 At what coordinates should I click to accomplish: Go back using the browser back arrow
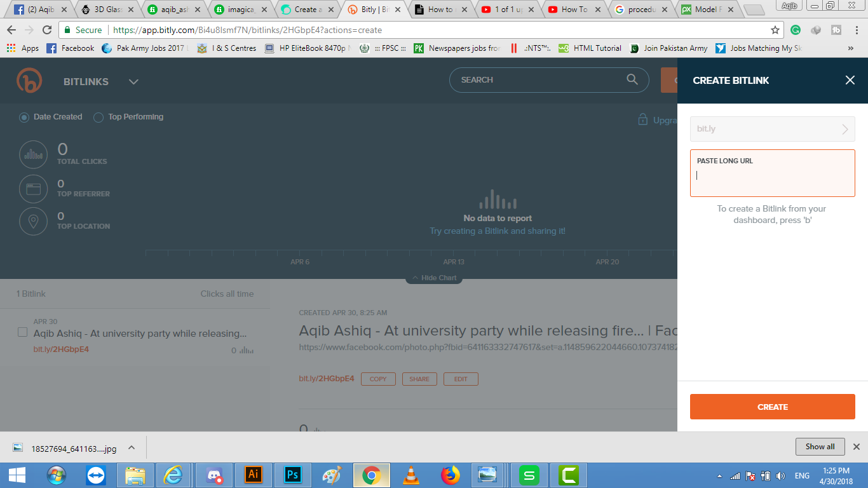pos(11,30)
